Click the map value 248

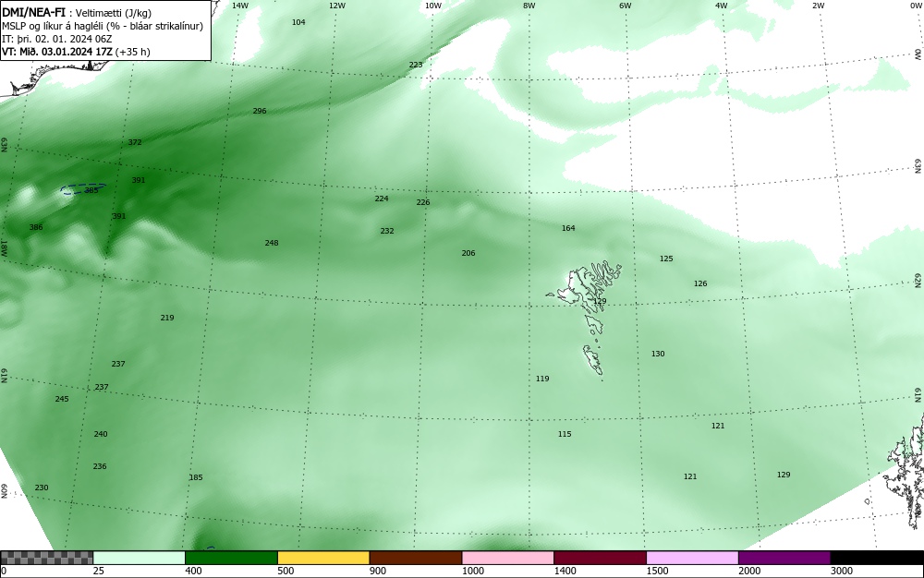click(271, 243)
